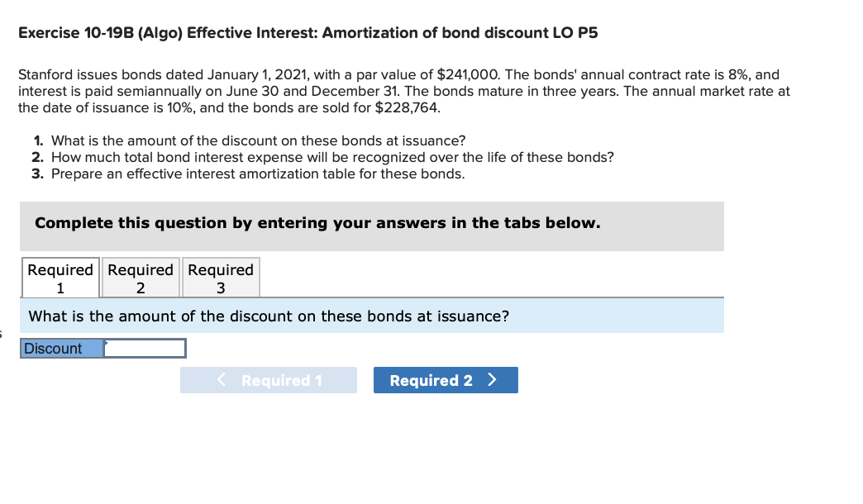The image size is (863, 504).
Task: Click the blue corner marker in Discount field
Action: [x=106, y=342]
